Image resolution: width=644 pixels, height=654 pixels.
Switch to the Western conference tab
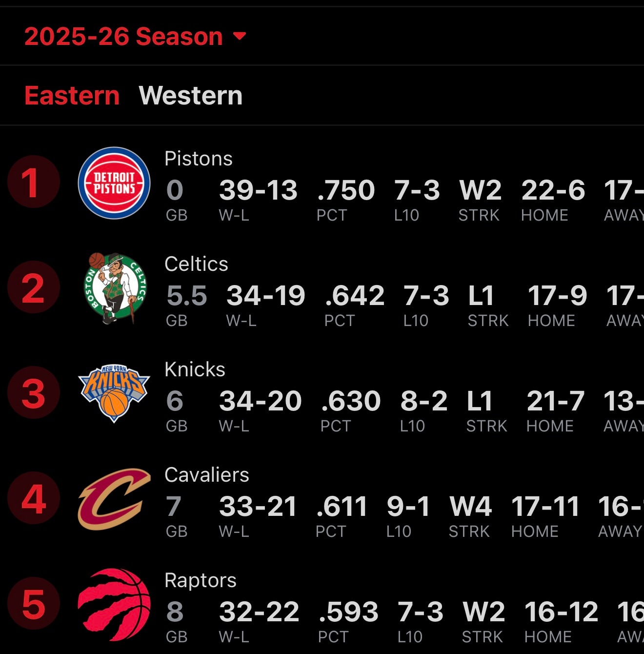pyautogui.click(x=190, y=96)
